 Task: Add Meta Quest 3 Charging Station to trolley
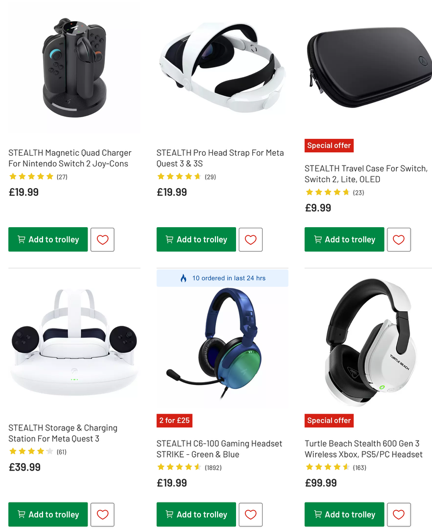(48, 514)
